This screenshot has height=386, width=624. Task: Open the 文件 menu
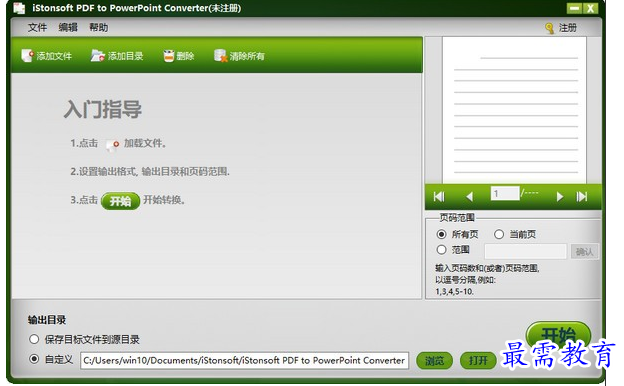click(37, 27)
